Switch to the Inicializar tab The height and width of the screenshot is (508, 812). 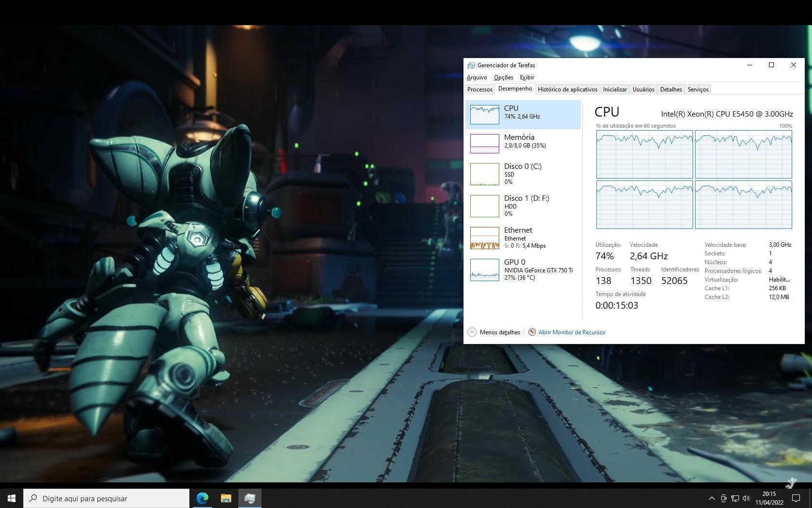coord(615,90)
